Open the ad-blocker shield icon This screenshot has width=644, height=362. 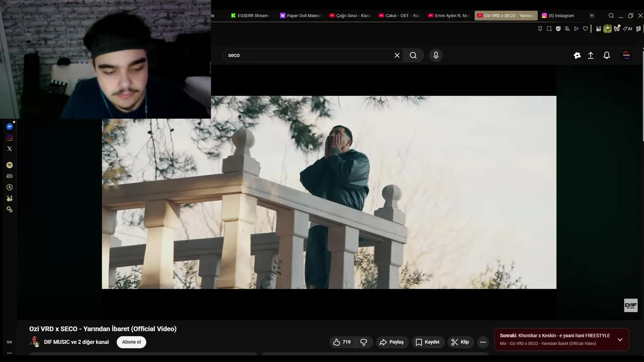[x=558, y=29]
